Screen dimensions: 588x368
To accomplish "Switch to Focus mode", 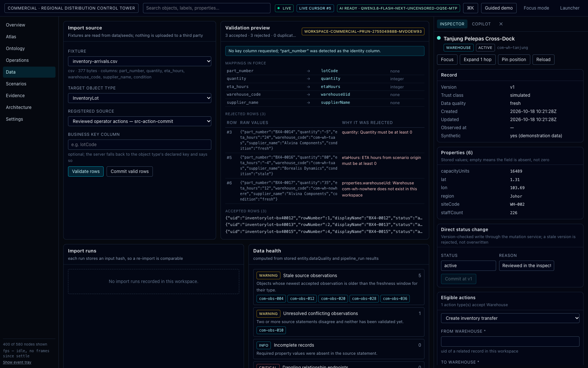I will [x=537, y=8].
